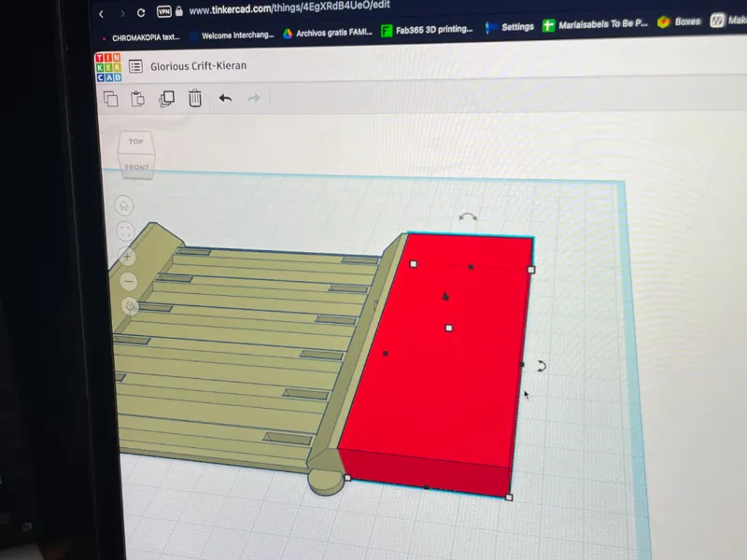Screen dimensions: 747x560
Task: Click side rotation arrow handle right of red box
Action: [542, 366]
